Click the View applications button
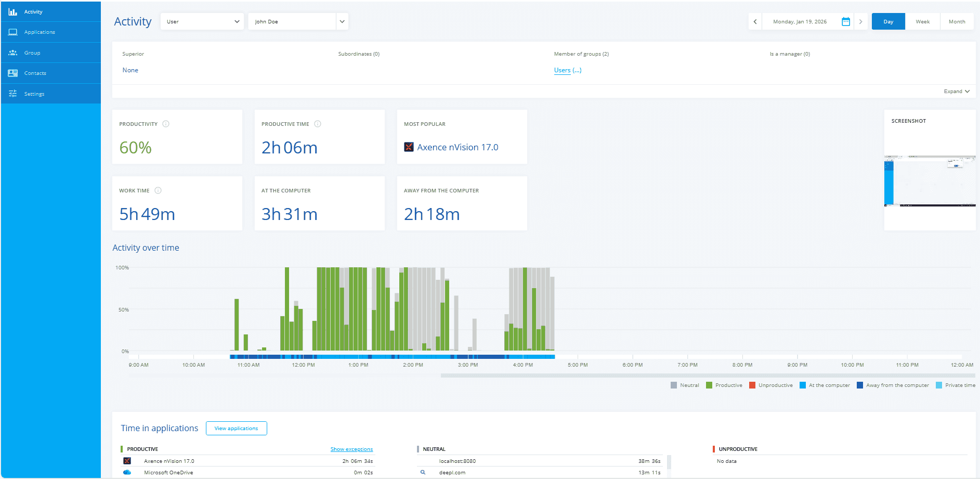Image resolution: width=980 pixels, height=479 pixels. point(237,429)
